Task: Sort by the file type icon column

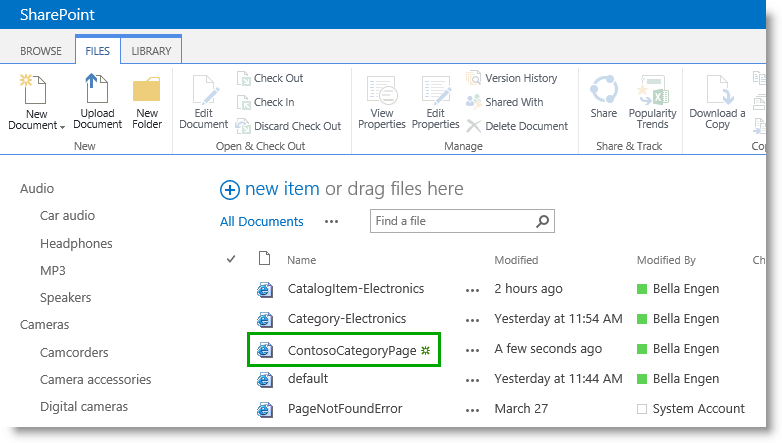Action: tap(264, 258)
